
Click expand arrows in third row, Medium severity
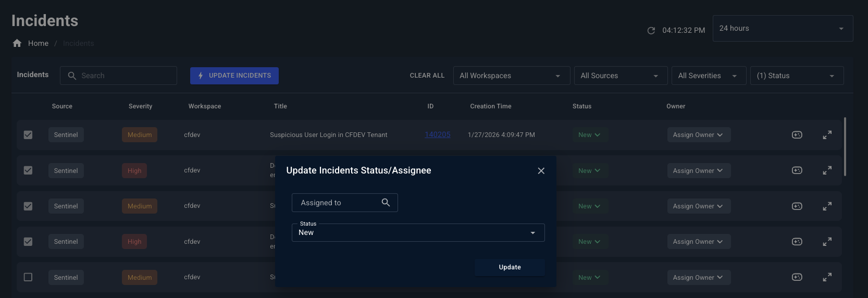point(827,206)
